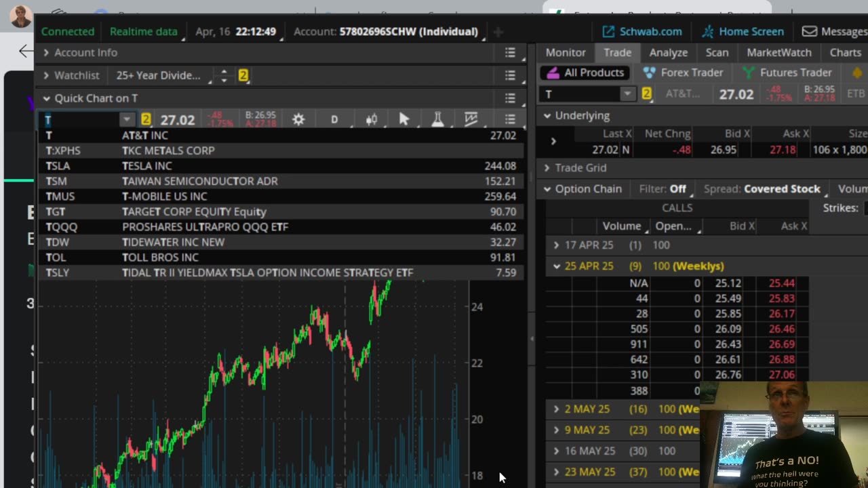The height and width of the screenshot is (488, 868).
Task: Open the Quick Chart panel menu icon
Action: click(510, 98)
